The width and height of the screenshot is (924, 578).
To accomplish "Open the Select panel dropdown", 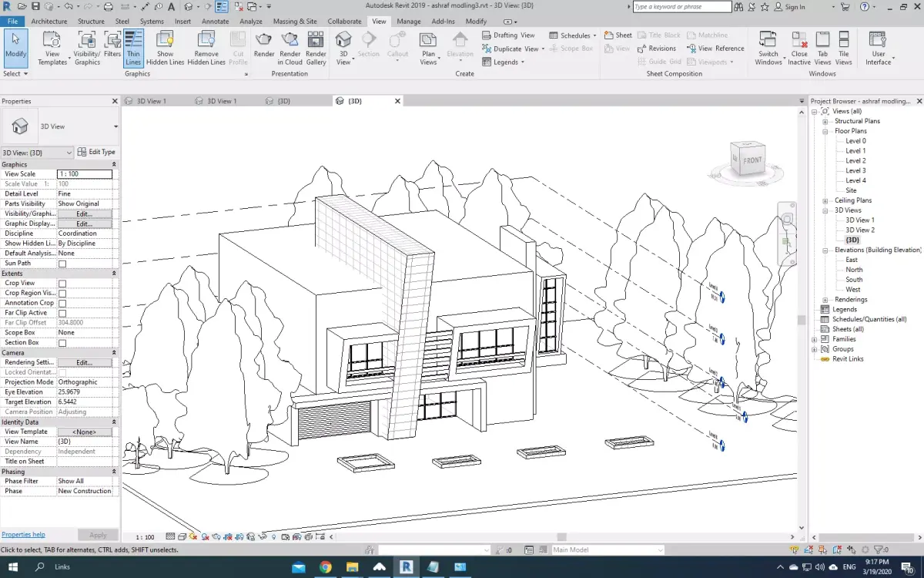I will pos(15,74).
